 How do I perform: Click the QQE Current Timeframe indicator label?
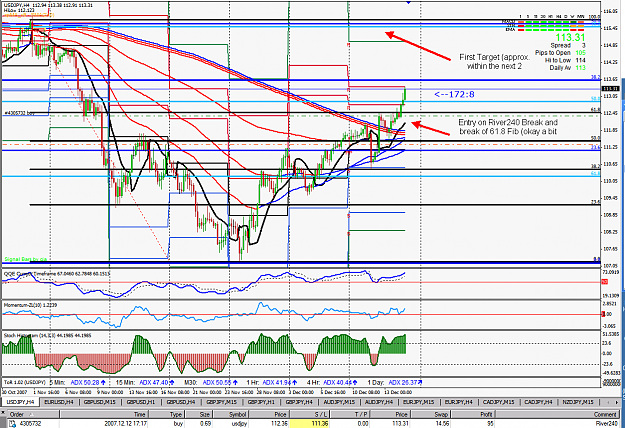pyautogui.click(x=57, y=274)
